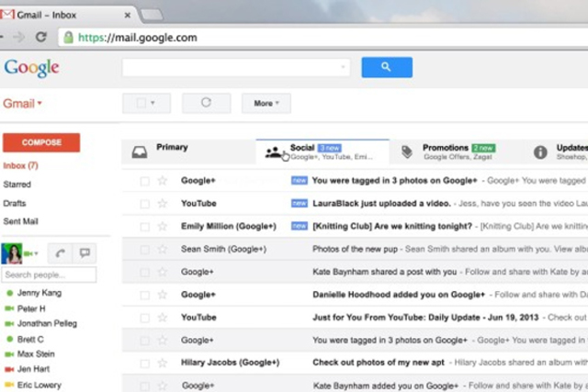This screenshot has height=392, width=588.
Task: Star the Sean Smith email
Action: (162, 249)
